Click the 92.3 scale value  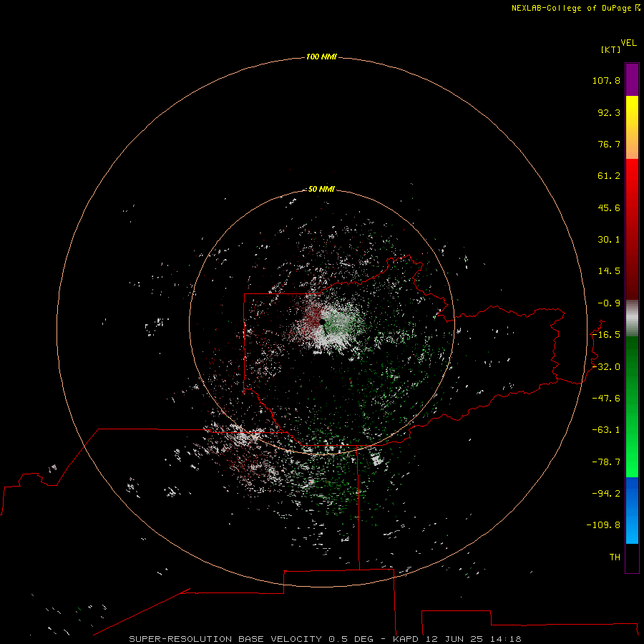coord(609,112)
